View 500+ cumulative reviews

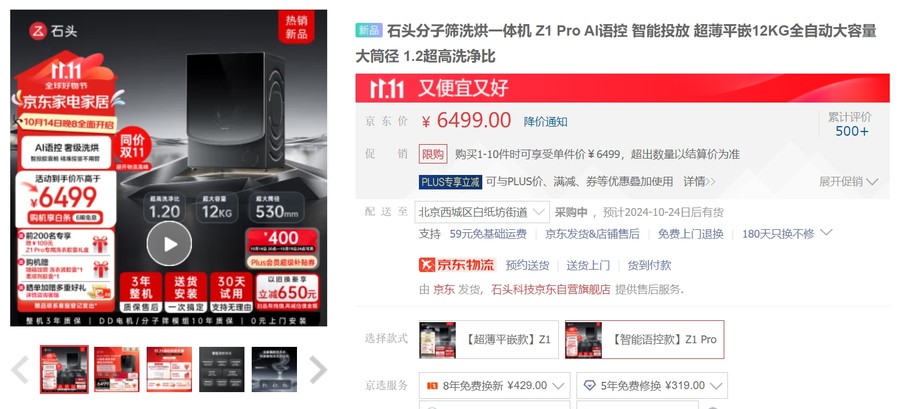coord(851,131)
